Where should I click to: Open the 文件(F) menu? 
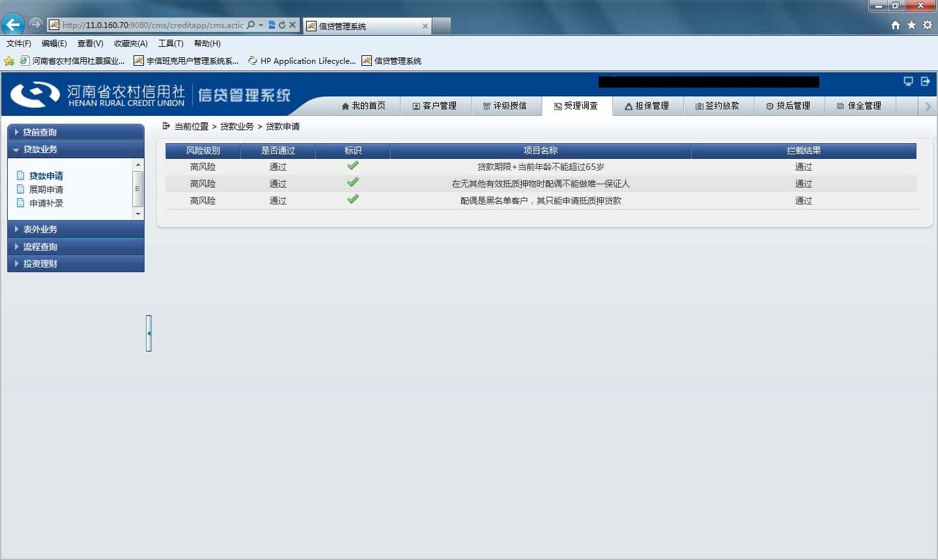click(x=19, y=44)
